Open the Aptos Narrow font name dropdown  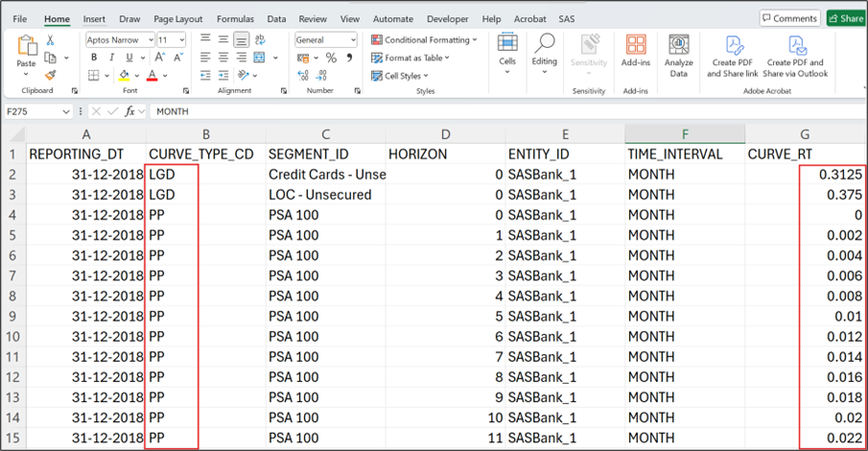151,40
